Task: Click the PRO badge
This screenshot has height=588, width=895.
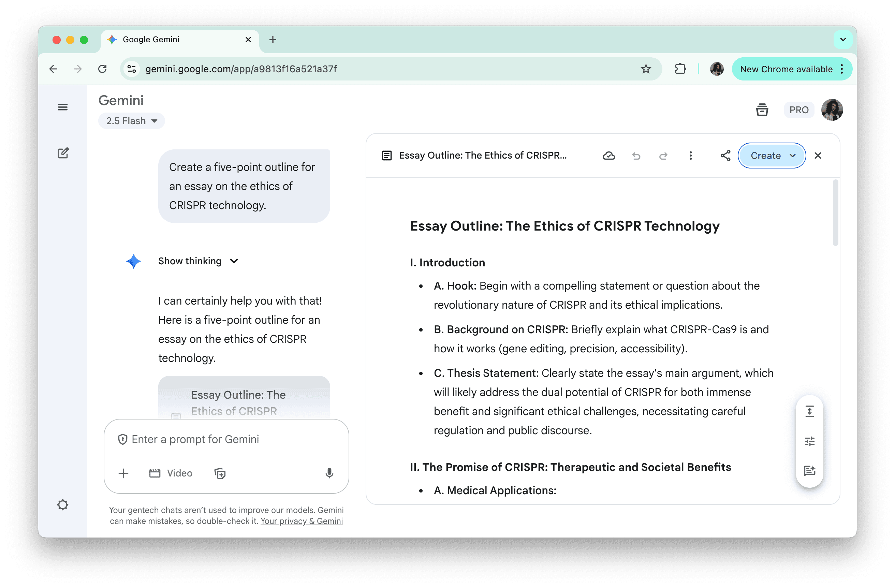Action: tap(799, 110)
